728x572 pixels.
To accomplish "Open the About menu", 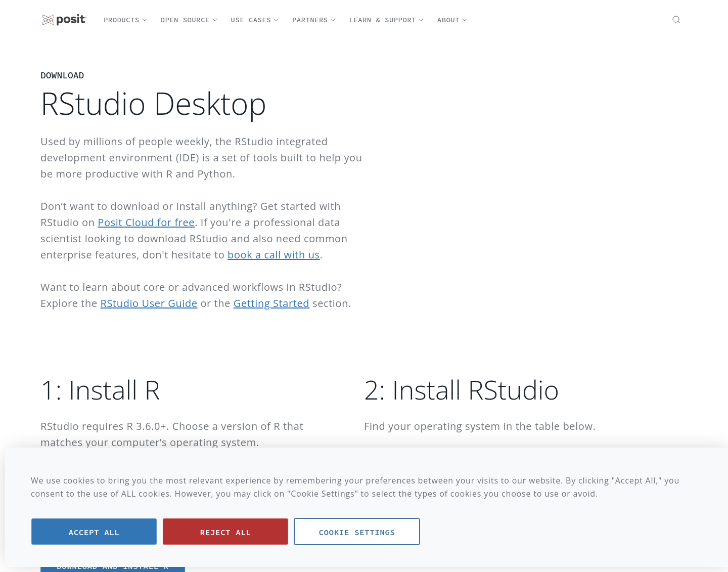I will pos(452,20).
